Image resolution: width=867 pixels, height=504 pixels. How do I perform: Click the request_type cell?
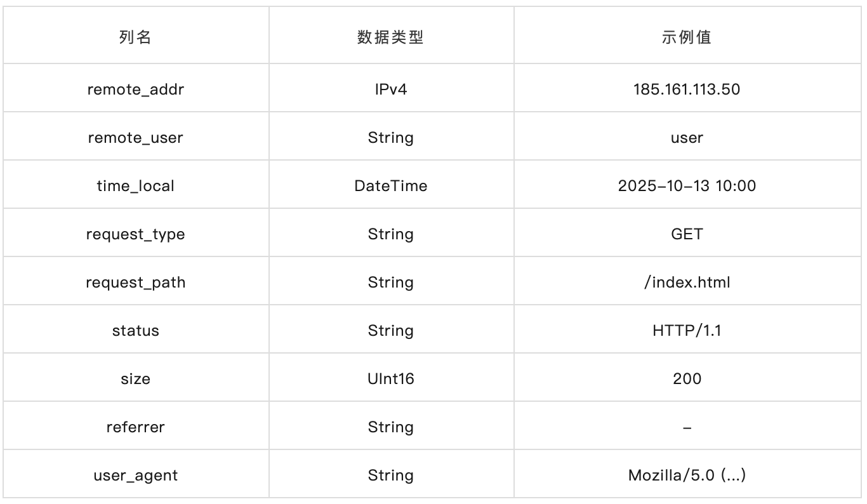click(x=135, y=234)
